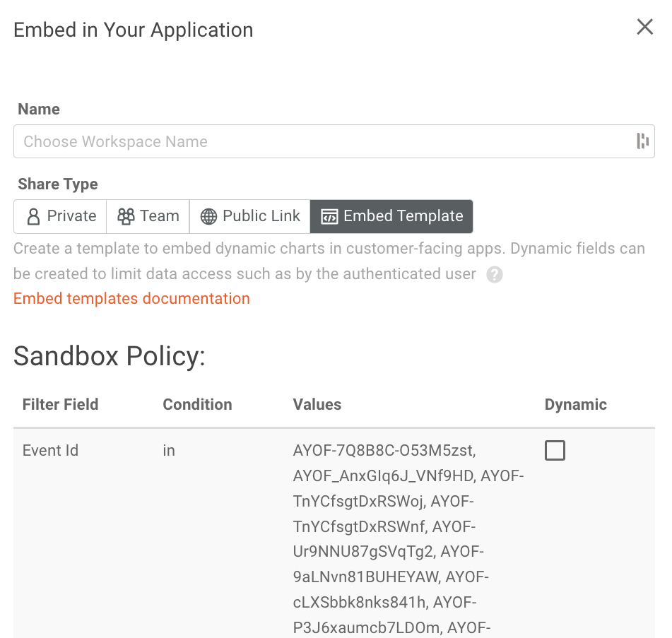This screenshot has width=672, height=638.
Task: Select the Embed Template share type
Action: point(391,216)
